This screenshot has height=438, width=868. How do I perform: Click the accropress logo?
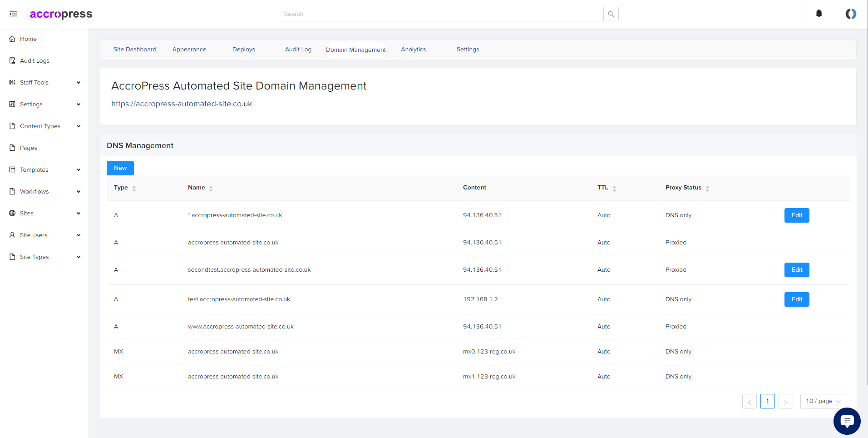[61, 14]
